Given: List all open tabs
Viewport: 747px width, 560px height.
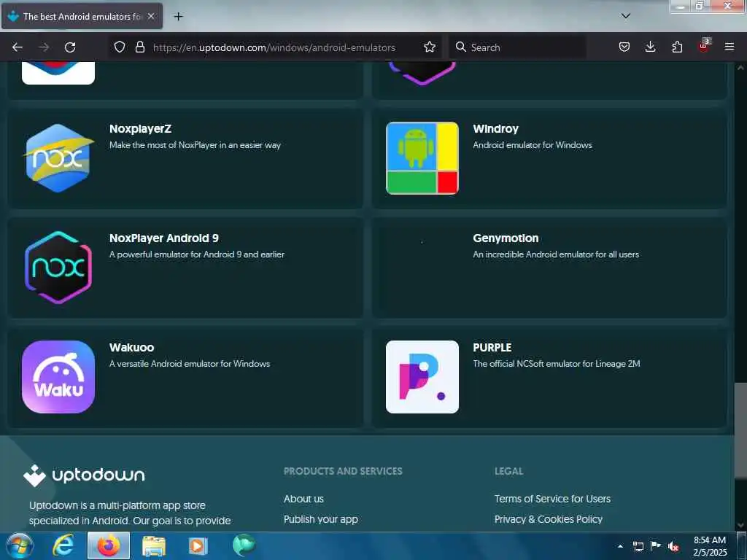Looking at the screenshot, I should [x=626, y=16].
